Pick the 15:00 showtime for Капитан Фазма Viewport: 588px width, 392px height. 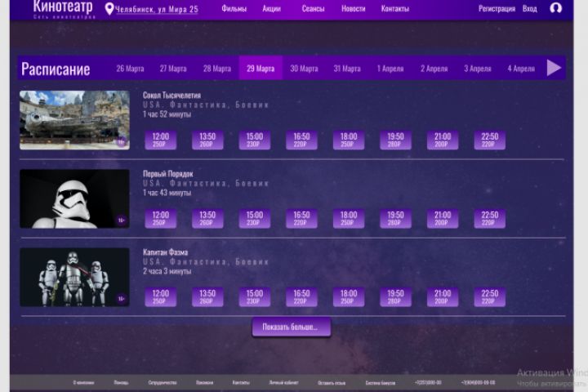[255, 296]
